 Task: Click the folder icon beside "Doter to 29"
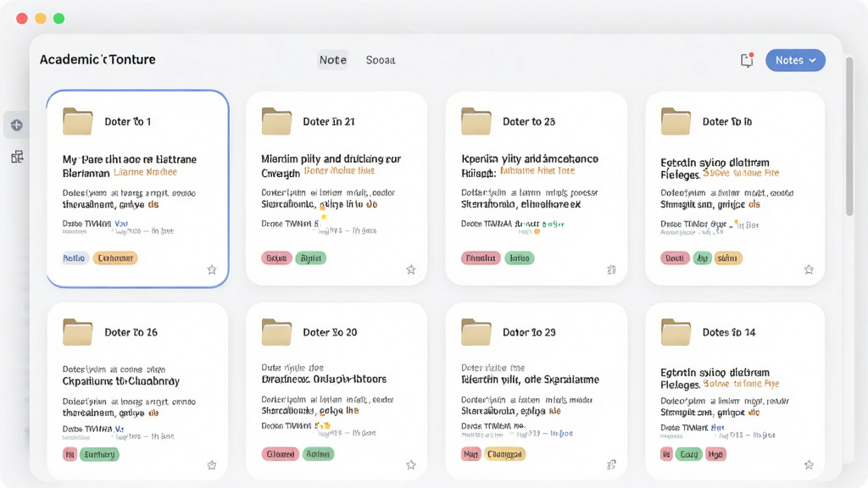(476, 332)
